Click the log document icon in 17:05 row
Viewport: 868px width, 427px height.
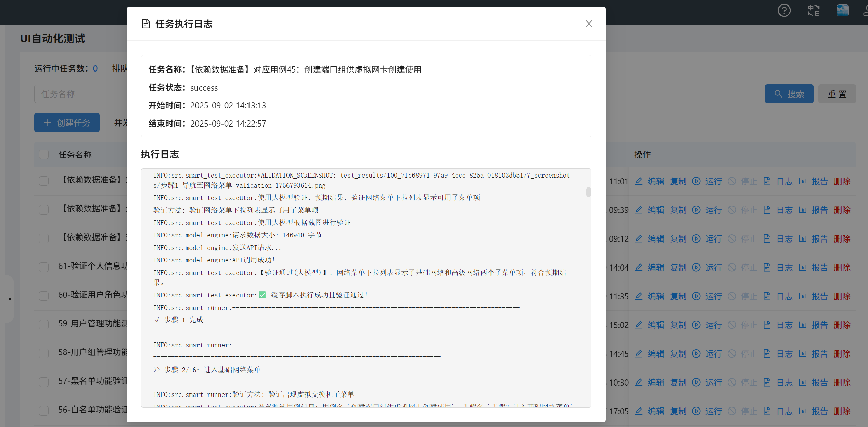click(767, 411)
